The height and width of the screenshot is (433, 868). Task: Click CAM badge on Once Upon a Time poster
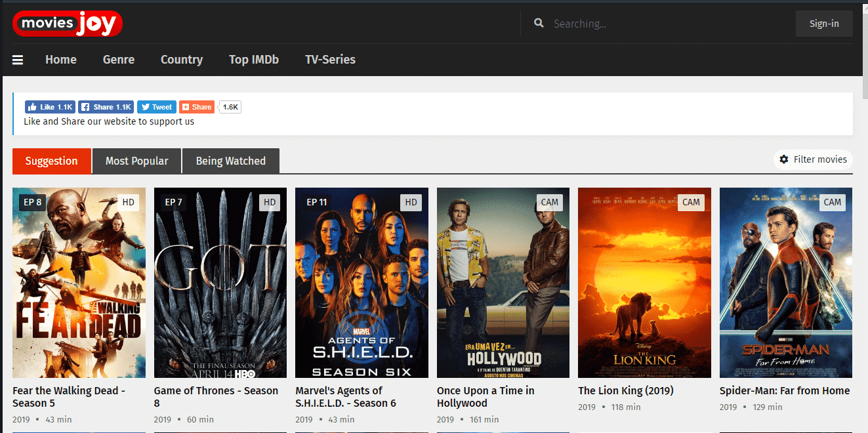pos(550,202)
